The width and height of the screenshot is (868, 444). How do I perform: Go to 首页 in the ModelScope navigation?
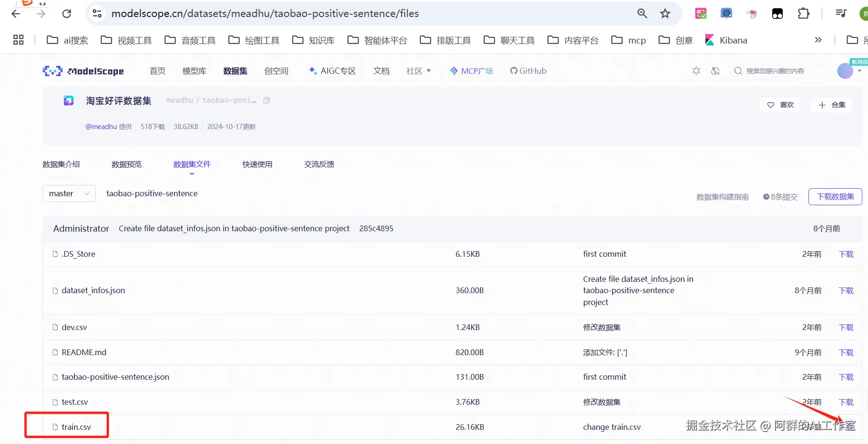pyautogui.click(x=157, y=71)
